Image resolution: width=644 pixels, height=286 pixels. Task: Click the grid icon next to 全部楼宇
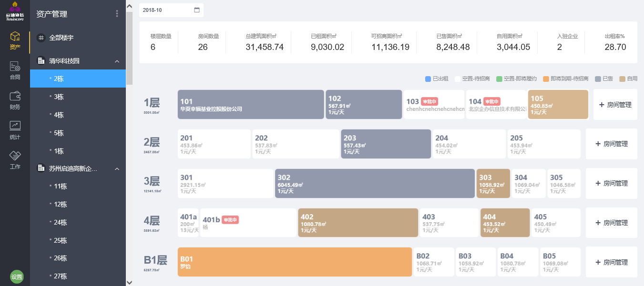pos(41,38)
